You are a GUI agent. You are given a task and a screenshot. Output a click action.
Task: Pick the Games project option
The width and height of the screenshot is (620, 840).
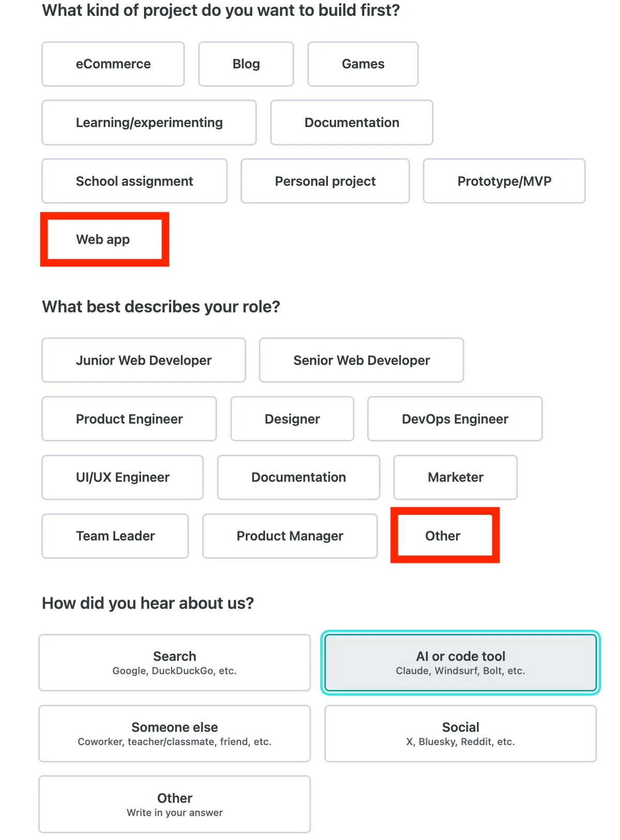[x=363, y=64]
